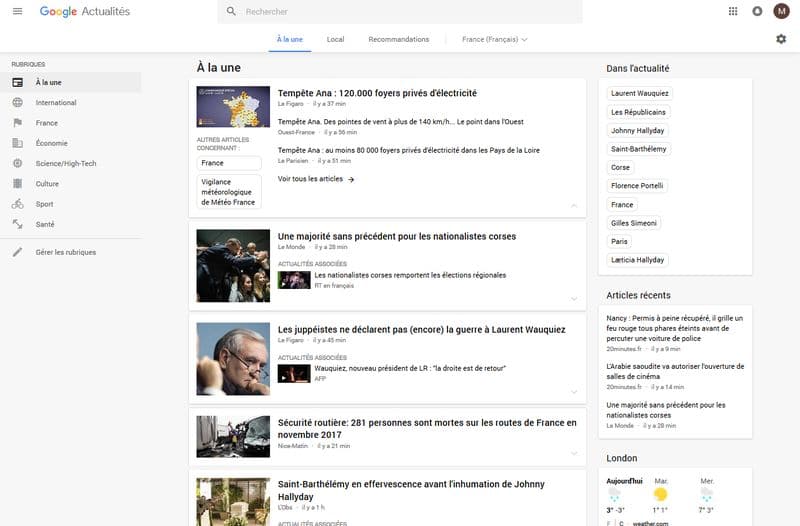
Task: Open Sécurité routière 281 personnes headline
Action: point(427,429)
